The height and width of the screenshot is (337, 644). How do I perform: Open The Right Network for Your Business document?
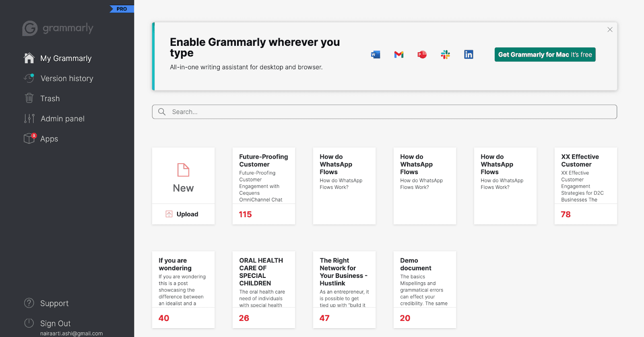344,290
